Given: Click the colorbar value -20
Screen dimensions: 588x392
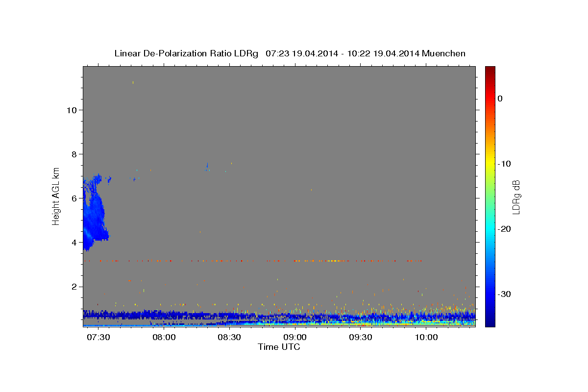Looking at the screenshot, I should (x=504, y=229).
